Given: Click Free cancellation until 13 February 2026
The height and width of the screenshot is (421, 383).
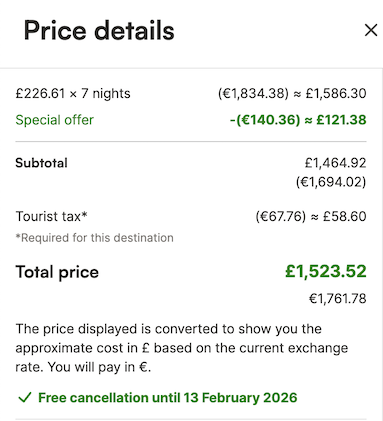Looking at the screenshot, I should 168,398.
